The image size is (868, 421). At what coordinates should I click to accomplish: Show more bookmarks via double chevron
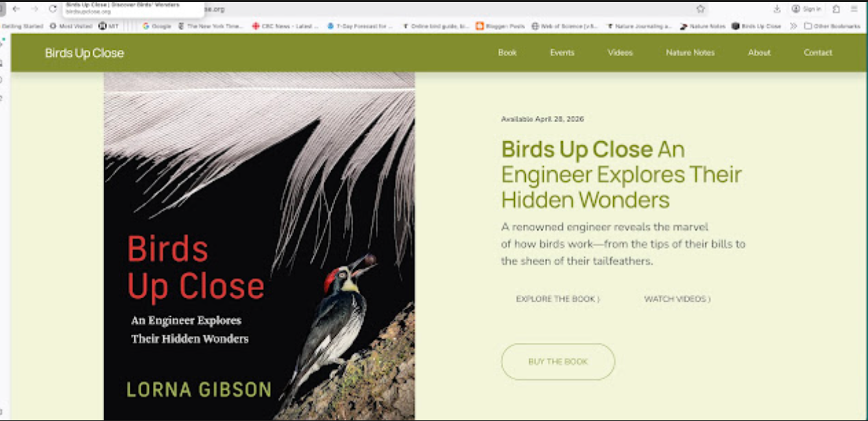tap(793, 26)
